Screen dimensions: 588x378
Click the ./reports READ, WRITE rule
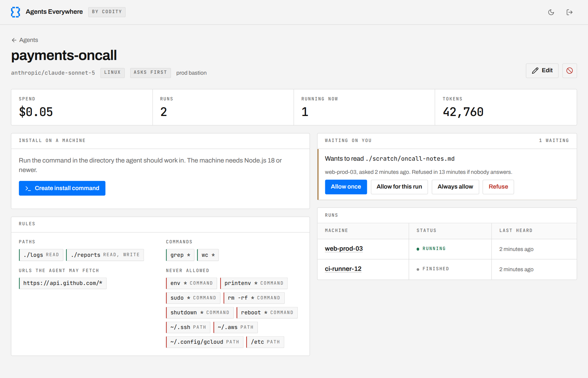105,255
